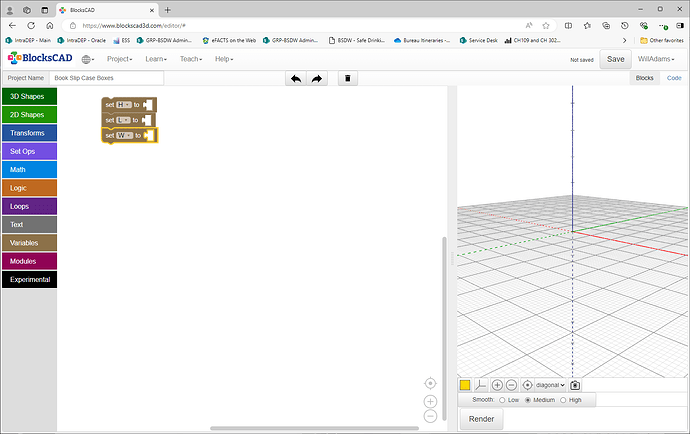Open the Text block category
690x434 pixels.
click(x=29, y=224)
